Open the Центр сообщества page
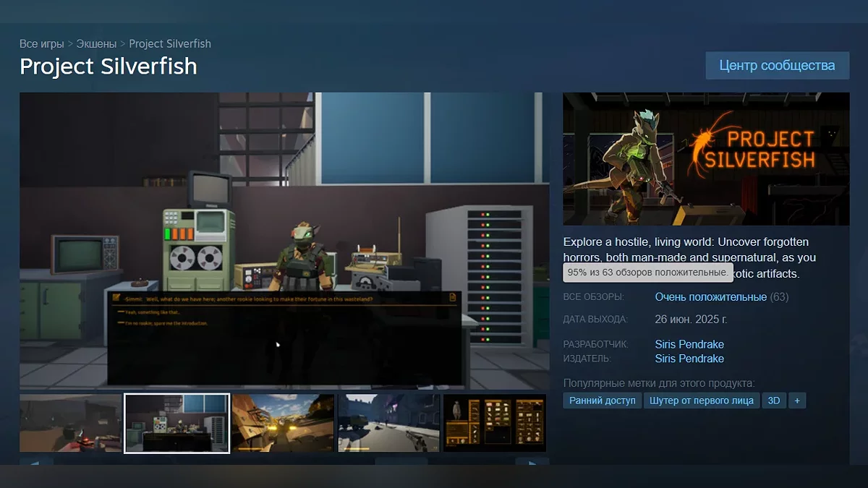Viewport: 868px width, 488px height. tap(777, 66)
